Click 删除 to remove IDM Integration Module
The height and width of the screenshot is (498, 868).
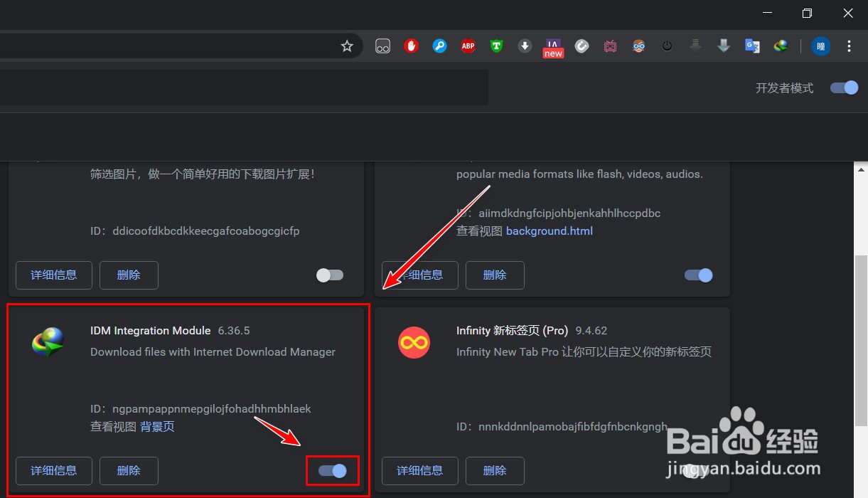tap(129, 470)
